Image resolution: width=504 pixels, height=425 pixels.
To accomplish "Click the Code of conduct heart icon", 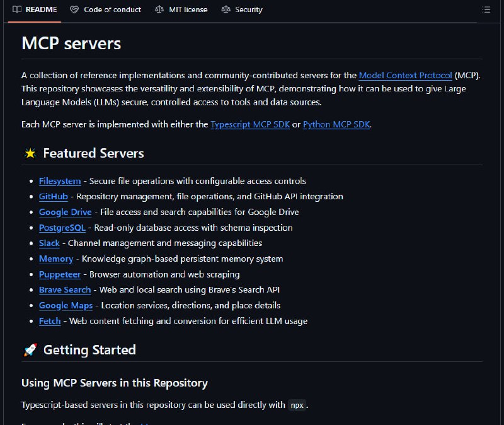I will tap(74, 9).
